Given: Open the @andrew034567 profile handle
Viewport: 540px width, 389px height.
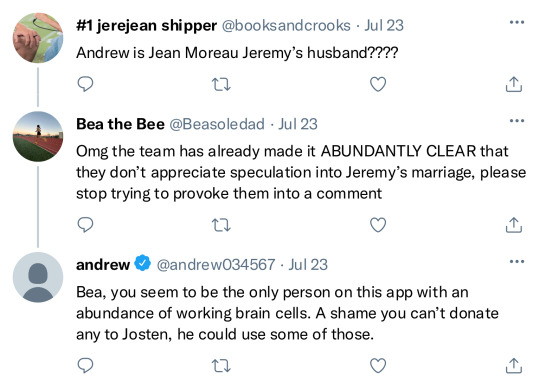Looking at the screenshot, I should coord(216,265).
